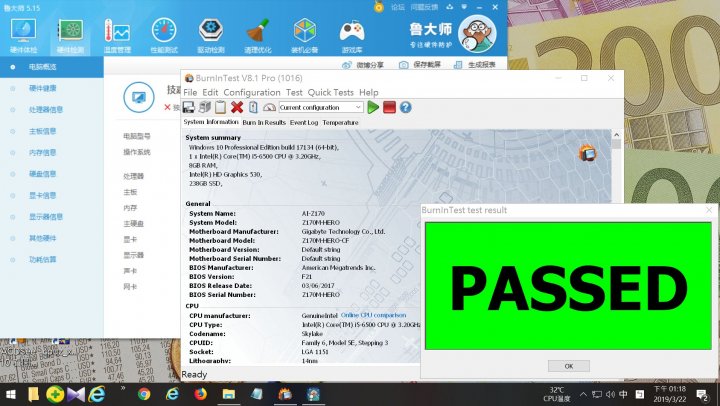Image resolution: width=720 pixels, height=406 pixels.
Task: Show hidden tray icons chevron
Action: pyautogui.click(x=583, y=395)
